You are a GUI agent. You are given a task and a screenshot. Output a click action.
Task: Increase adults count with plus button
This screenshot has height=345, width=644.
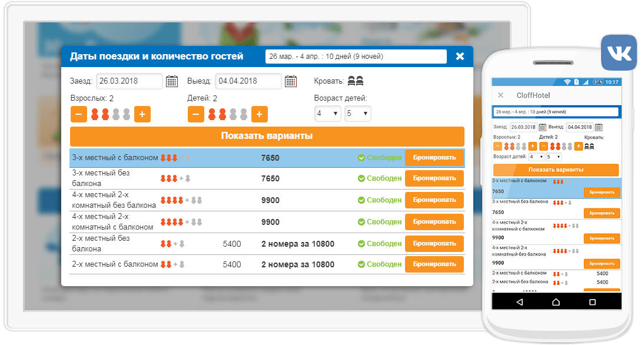[142, 114]
